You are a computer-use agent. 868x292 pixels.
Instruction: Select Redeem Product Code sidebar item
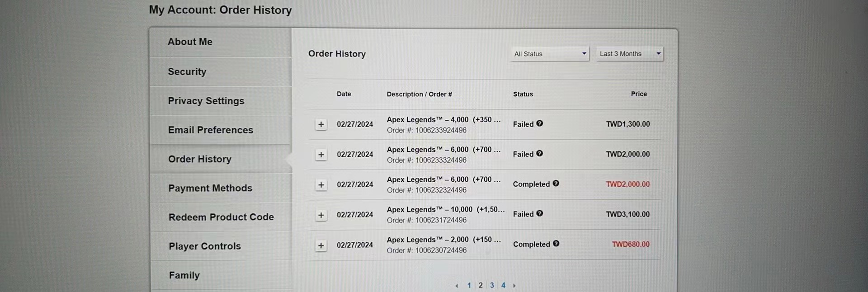tap(221, 217)
